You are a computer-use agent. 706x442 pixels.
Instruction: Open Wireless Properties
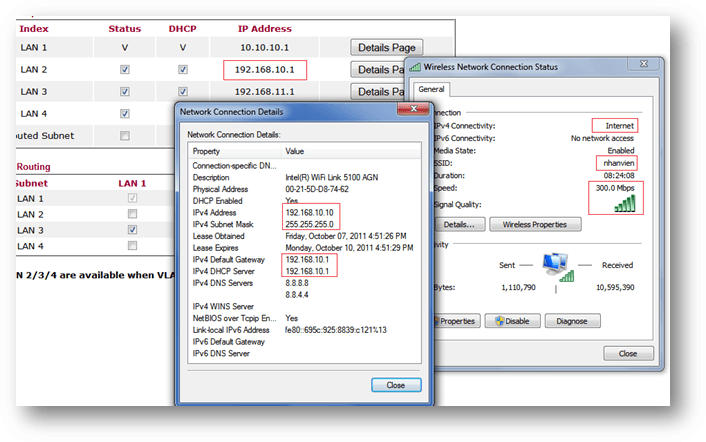(x=541, y=225)
